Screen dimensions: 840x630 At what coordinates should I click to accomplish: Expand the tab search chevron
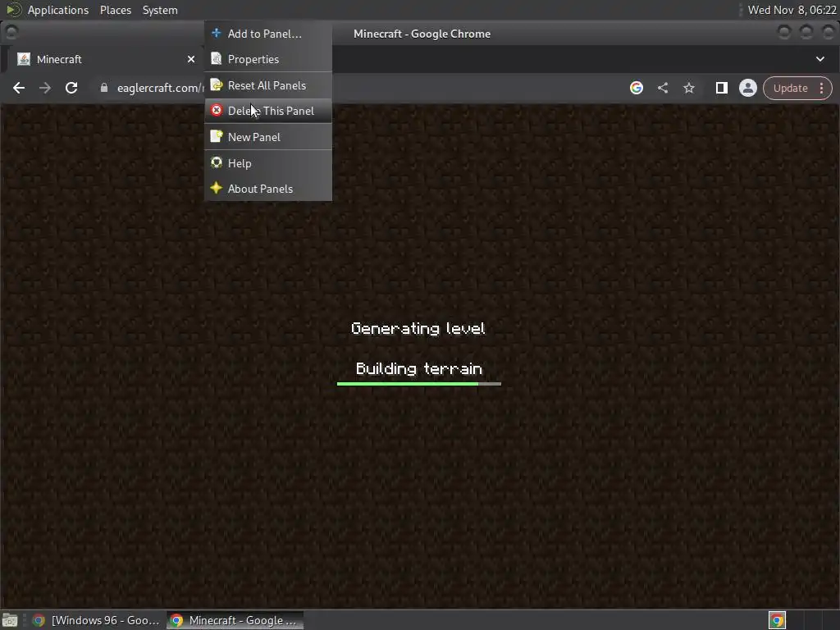coord(820,59)
